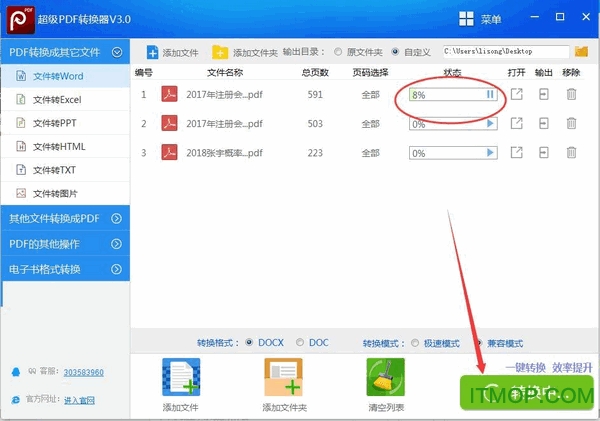Click the 0% progress bar of row 3

(x=453, y=153)
